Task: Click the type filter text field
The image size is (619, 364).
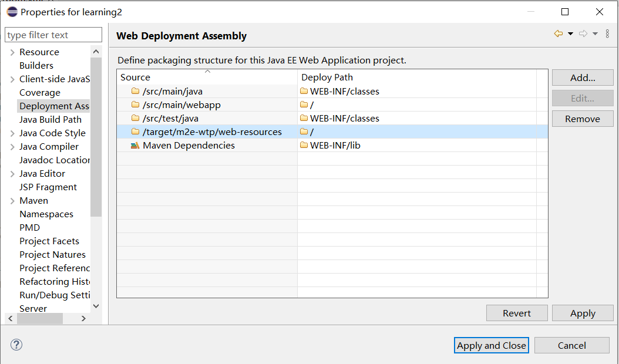Action: click(x=53, y=35)
